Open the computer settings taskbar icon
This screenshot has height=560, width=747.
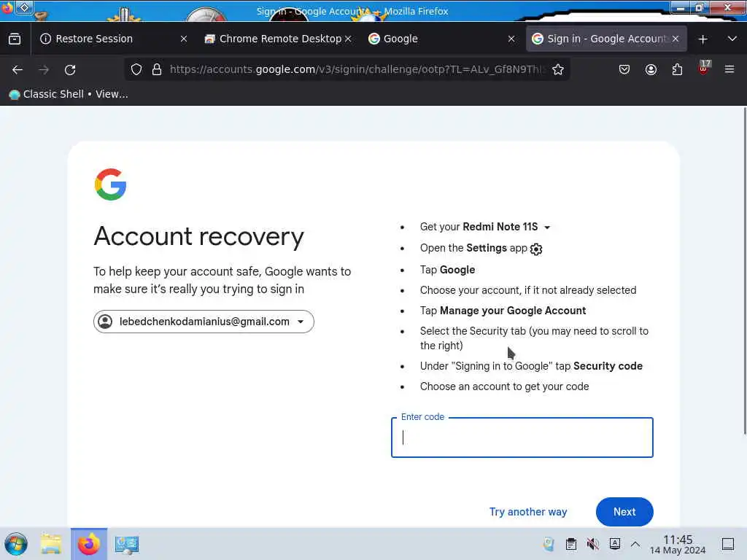click(x=127, y=544)
